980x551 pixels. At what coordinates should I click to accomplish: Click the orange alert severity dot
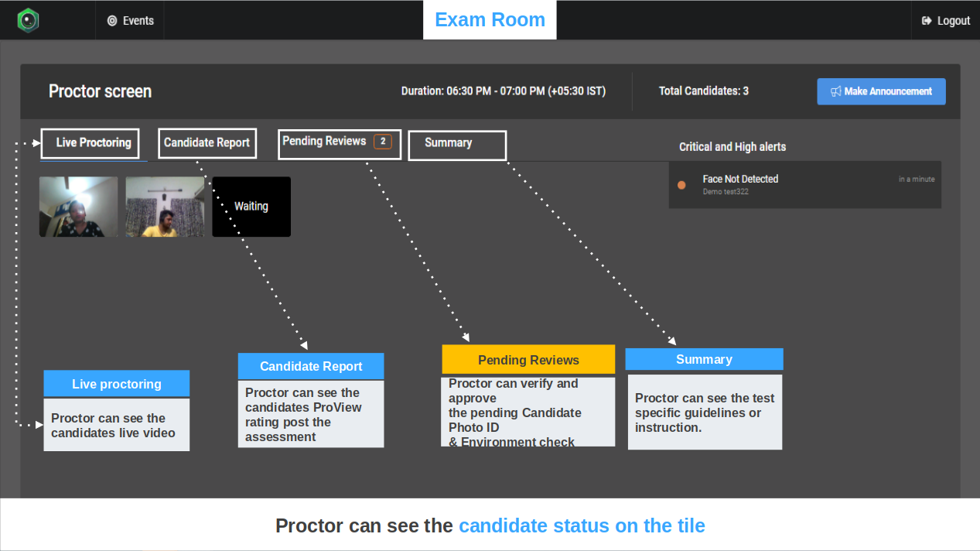pyautogui.click(x=681, y=185)
